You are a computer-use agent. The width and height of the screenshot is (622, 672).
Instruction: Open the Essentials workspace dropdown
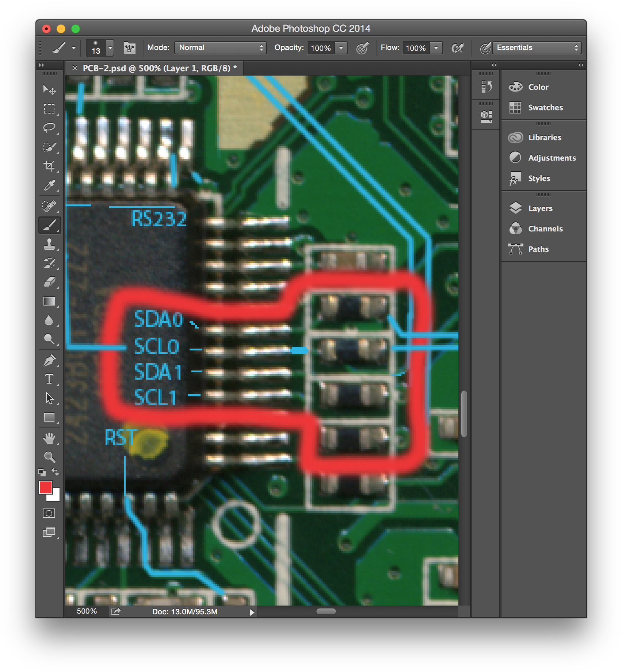(536, 47)
